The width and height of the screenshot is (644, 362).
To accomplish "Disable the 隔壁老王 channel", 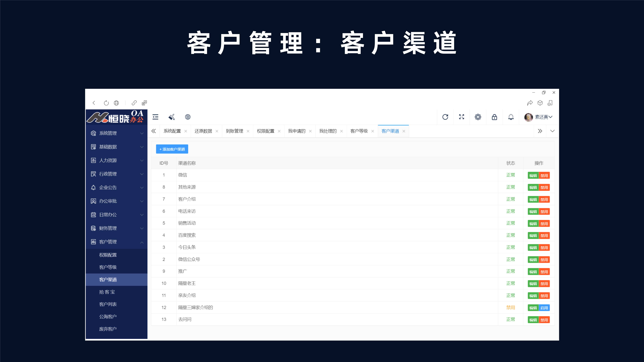I will click(544, 284).
